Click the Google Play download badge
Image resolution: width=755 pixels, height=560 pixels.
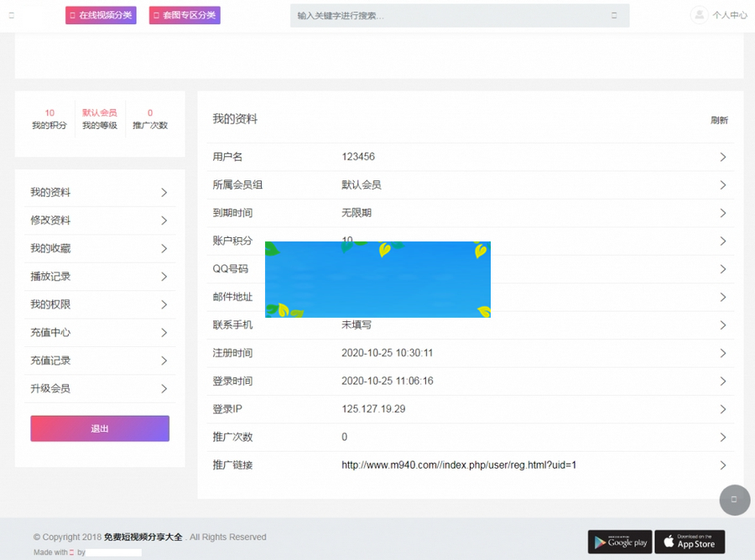tap(619, 542)
